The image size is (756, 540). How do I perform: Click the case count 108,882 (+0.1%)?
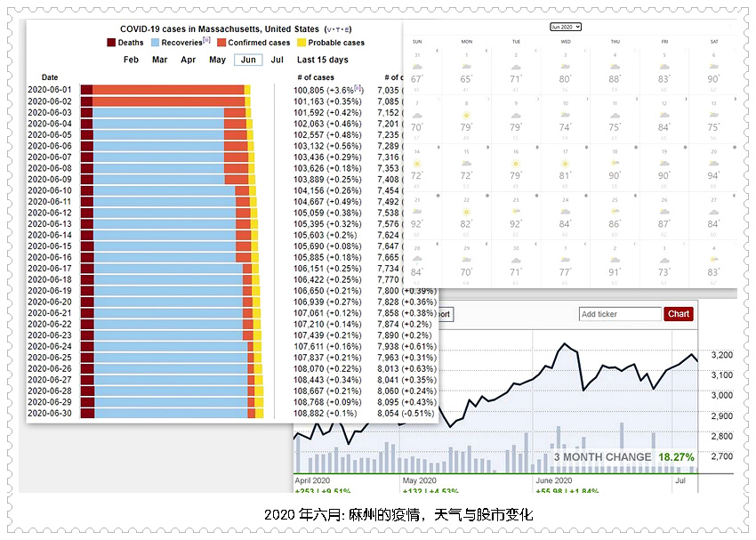pos(325,413)
